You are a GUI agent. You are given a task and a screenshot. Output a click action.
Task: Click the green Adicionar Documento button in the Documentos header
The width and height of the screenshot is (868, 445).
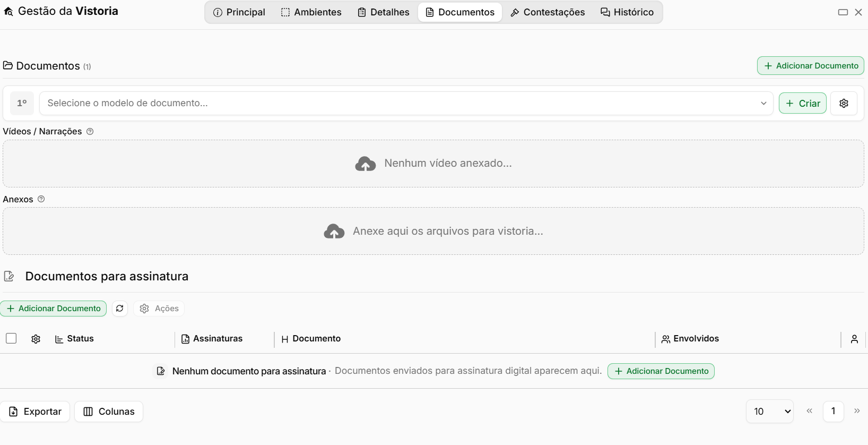click(810, 66)
